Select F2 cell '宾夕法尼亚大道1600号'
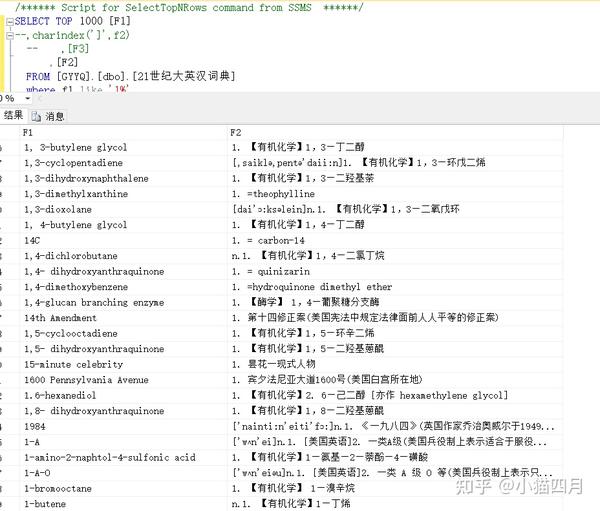The image size is (600, 511). pos(395,380)
